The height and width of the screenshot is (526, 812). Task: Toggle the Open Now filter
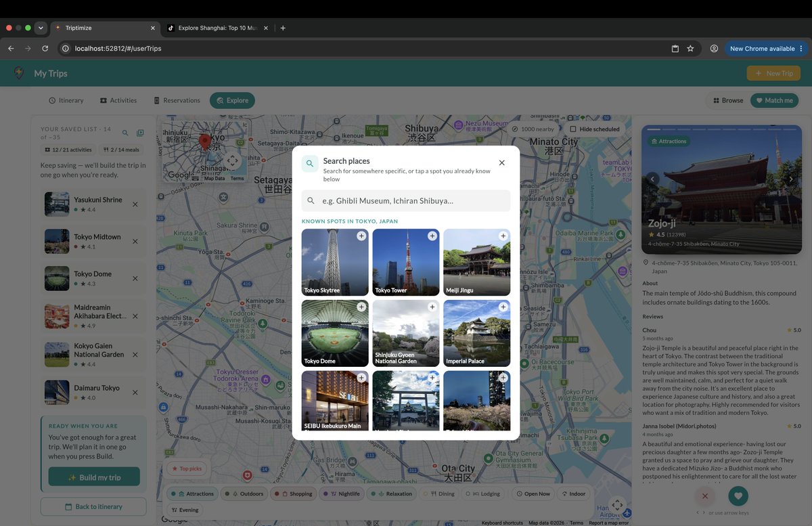(533, 494)
